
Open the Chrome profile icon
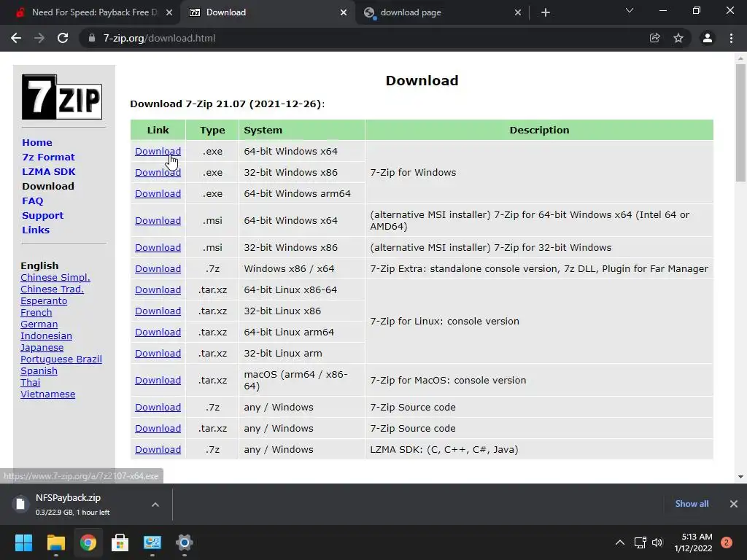pyautogui.click(x=708, y=38)
